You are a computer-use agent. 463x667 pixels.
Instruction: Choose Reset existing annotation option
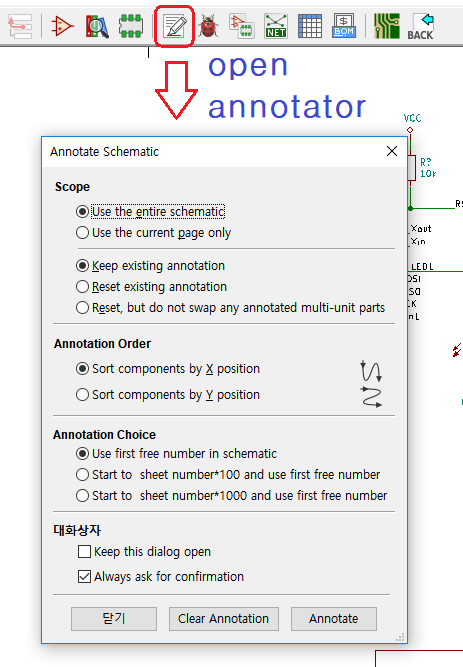coord(151,286)
